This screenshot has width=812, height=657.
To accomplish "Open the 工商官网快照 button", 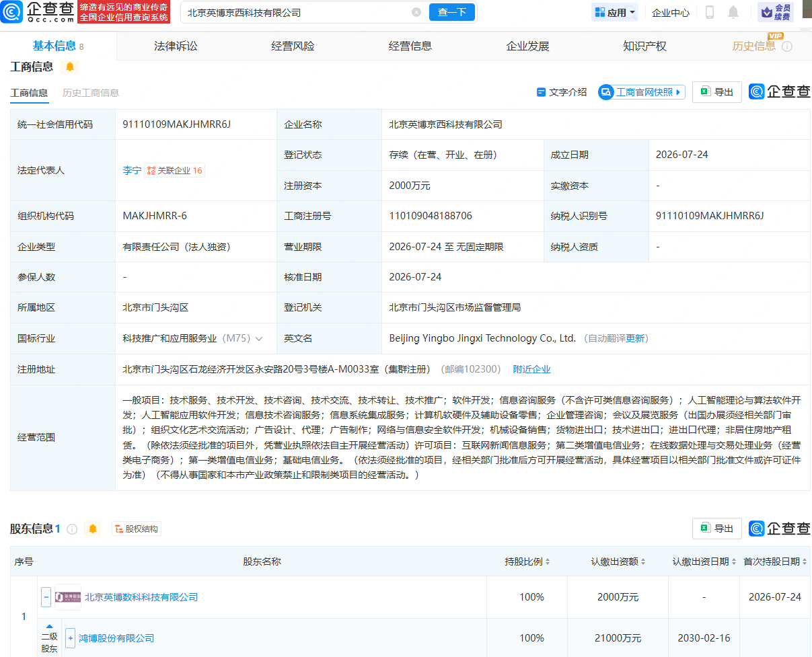I will [x=642, y=92].
